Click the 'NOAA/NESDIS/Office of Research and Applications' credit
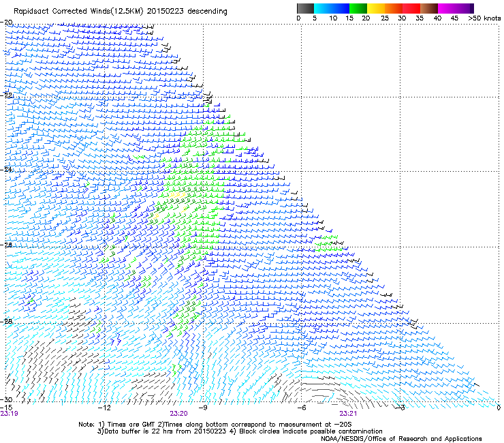Viewport: 504px width, 443px height. coord(401,439)
